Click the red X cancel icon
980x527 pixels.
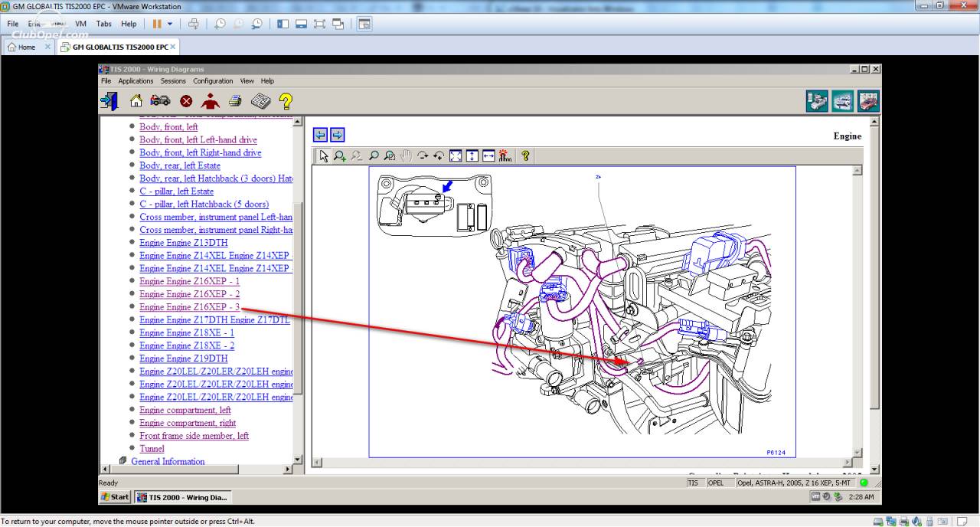tap(186, 101)
